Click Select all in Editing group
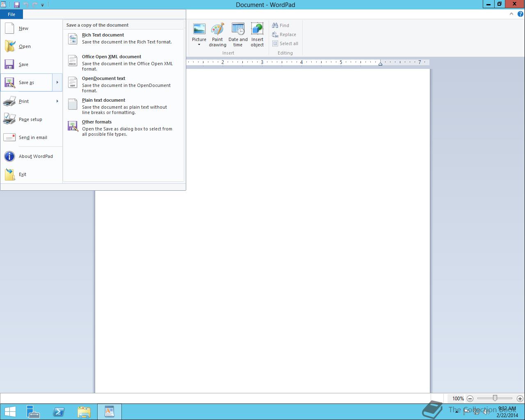The width and height of the screenshot is (525, 420). pos(285,43)
